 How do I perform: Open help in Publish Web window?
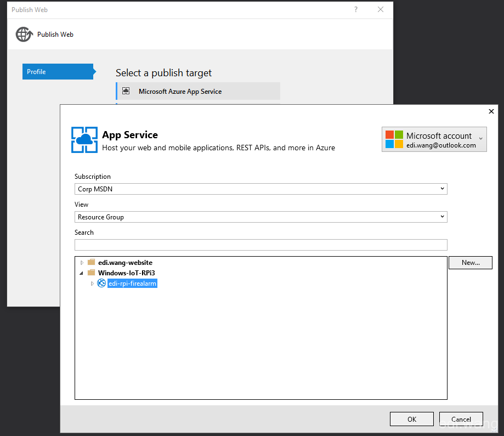(356, 9)
